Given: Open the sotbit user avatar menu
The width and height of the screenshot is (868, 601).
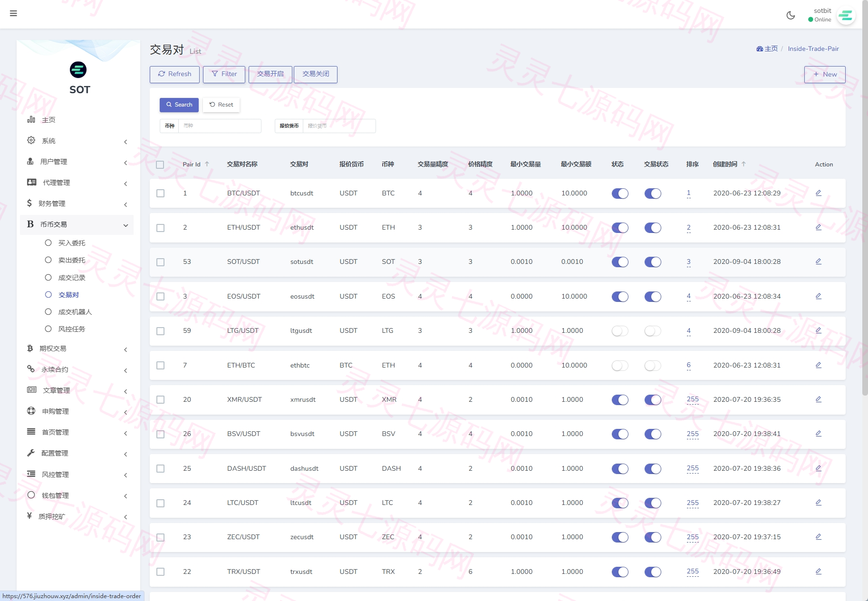Looking at the screenshot, I should (x=846, y=16).
